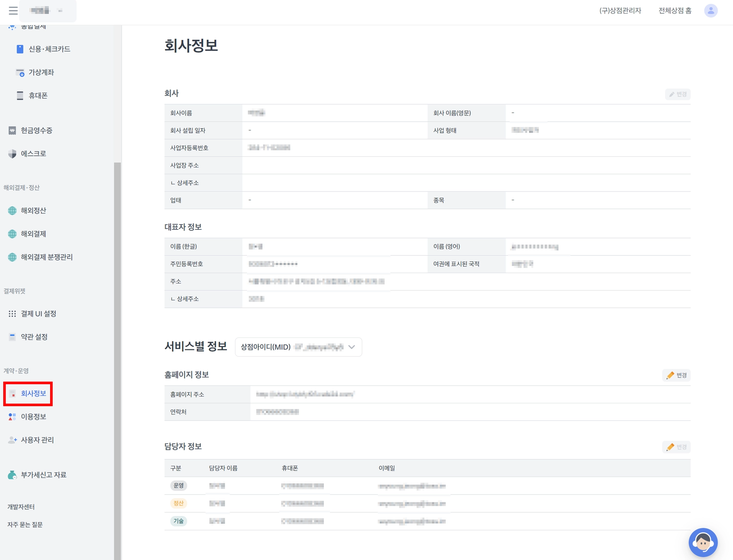Open the chat support assistant icon
733x560 pixels.
(703, 542)
